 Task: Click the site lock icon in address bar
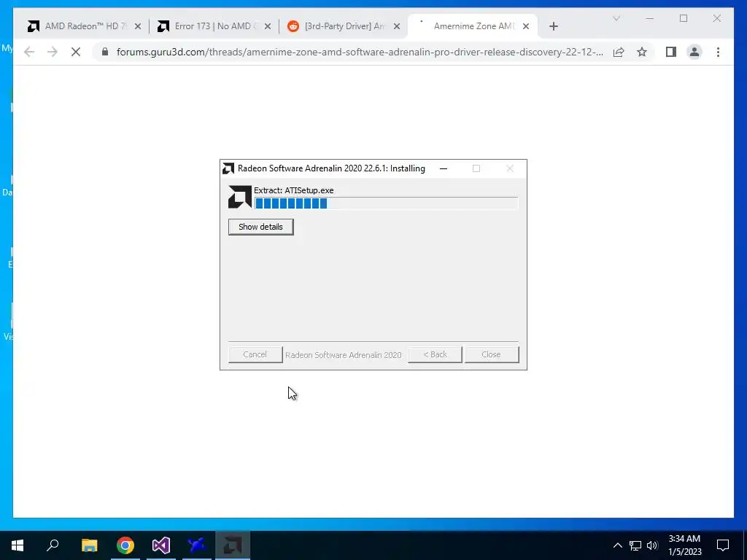[x=105, y=52]
